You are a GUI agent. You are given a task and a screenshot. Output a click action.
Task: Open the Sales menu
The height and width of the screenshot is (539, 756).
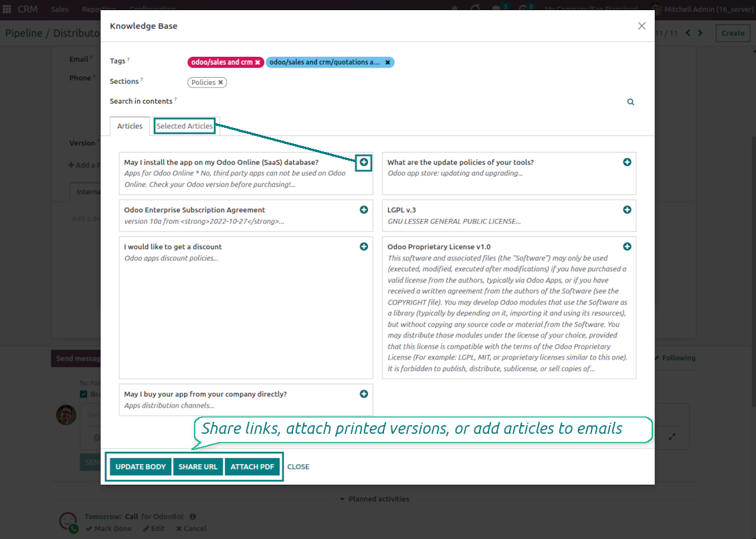pyautogui.click(x=60, y=9)
